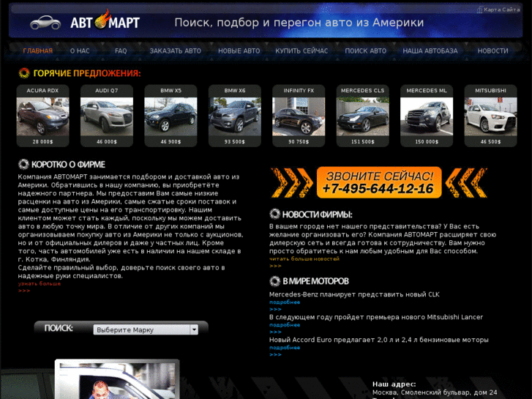Open the FAQ menu item
Screen dimensions: 532x399
click(121, 51)
